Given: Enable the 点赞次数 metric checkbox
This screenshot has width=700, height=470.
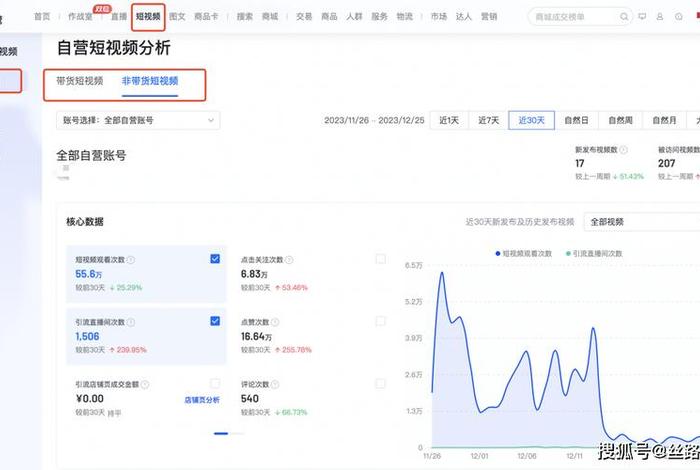Looking at the screenshot, I should click(x=380, y=321).
